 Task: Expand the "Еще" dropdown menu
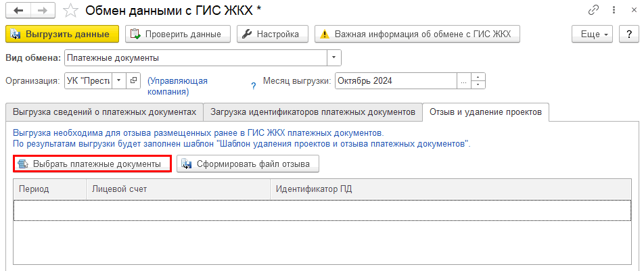pos(591,34)
